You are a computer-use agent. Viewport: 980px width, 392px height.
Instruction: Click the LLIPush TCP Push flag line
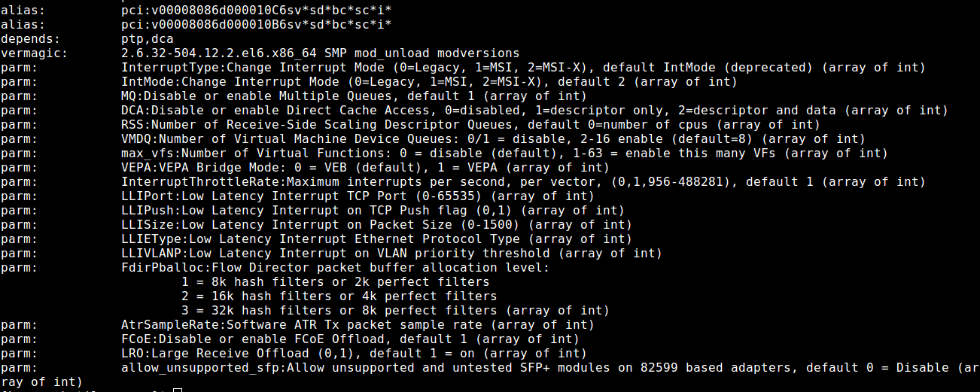373,211
